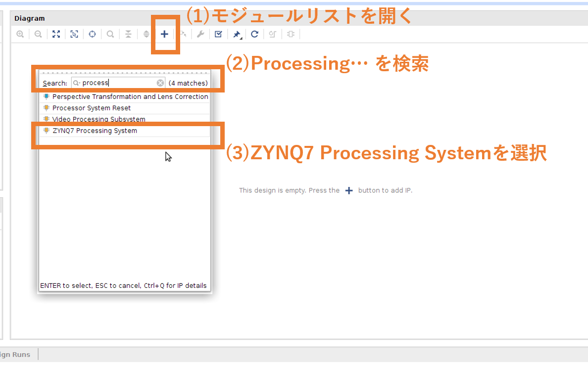Click the Zoom Out toolbar icon
The width and height of the screenshot is (588, 366).
pos(38,34)
